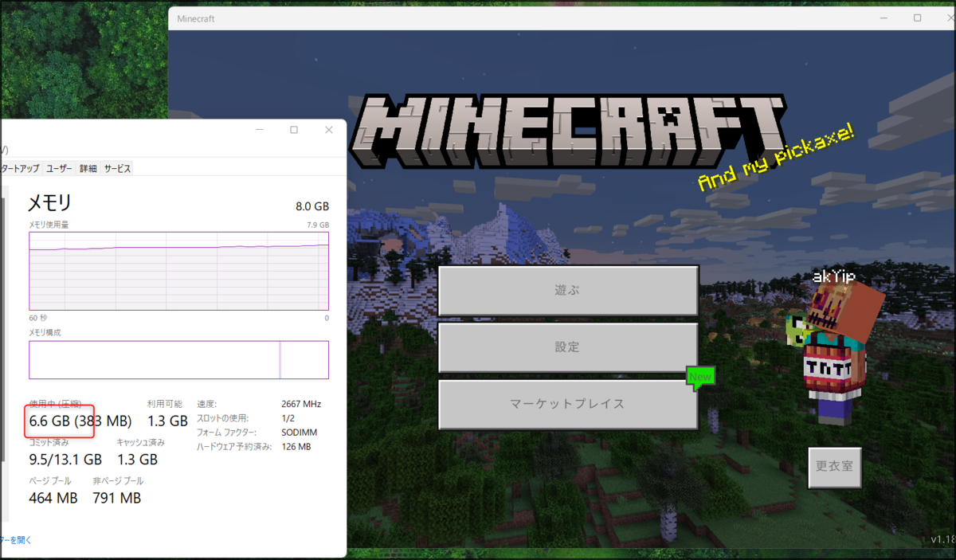Viewport: 956px width, 560px height.
Task: Open the resource monitor link at bottom
Action: coord(16,539)
